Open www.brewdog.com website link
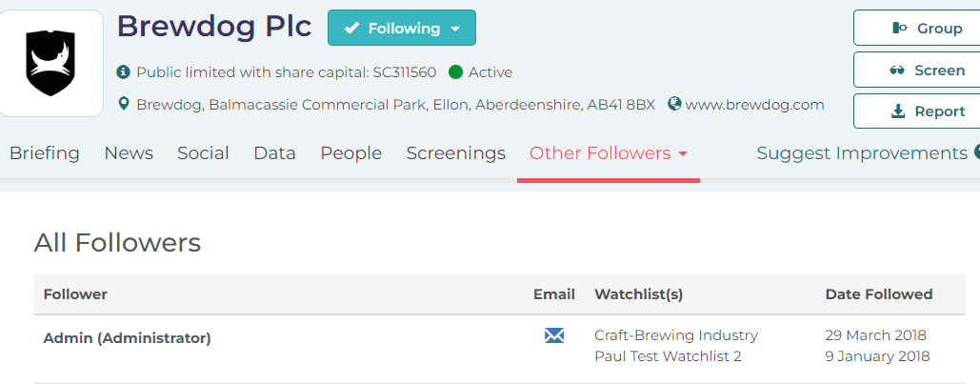 (x=755, y=105)
